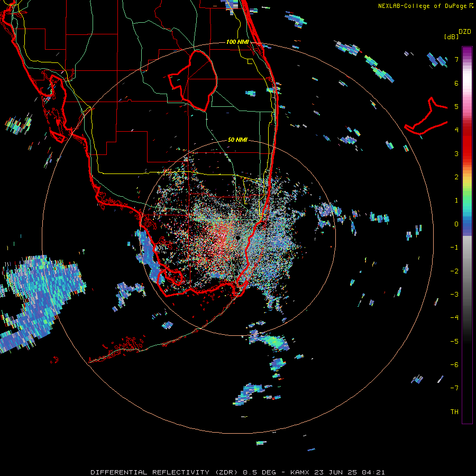Click the 2 value on color scale
This screenshot has width=476, height=476.
click(x=456, y=177)
